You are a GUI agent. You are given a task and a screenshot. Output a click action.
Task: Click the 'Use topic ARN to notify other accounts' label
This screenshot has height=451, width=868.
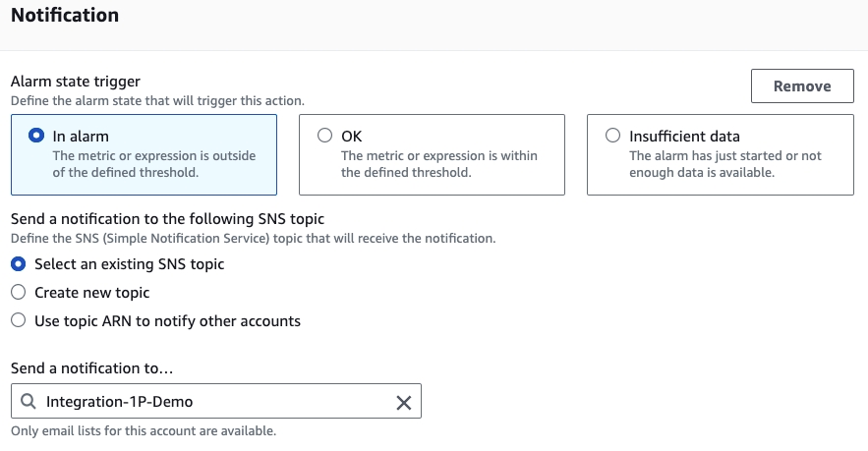[167, 320]
